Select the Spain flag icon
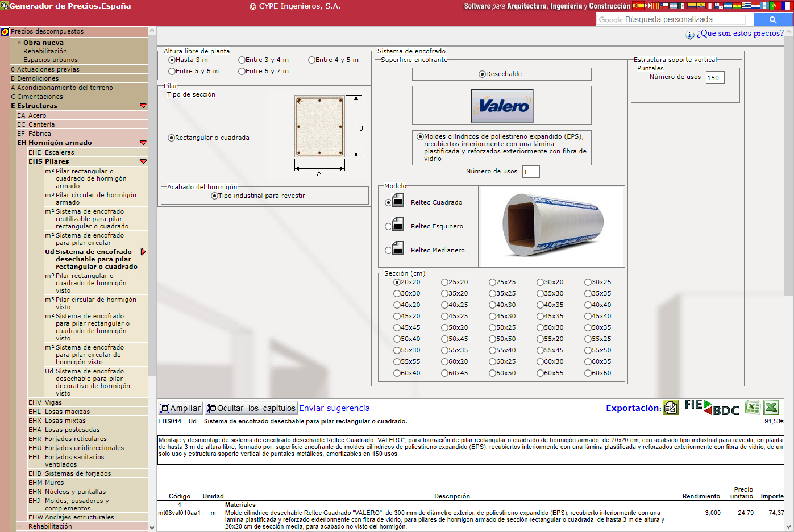 [638, 6]
